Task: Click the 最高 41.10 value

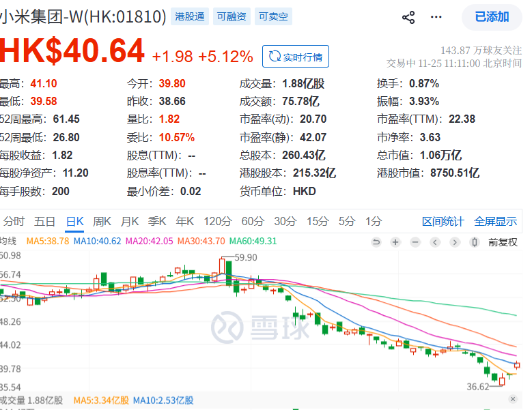Action: point(44,83)
